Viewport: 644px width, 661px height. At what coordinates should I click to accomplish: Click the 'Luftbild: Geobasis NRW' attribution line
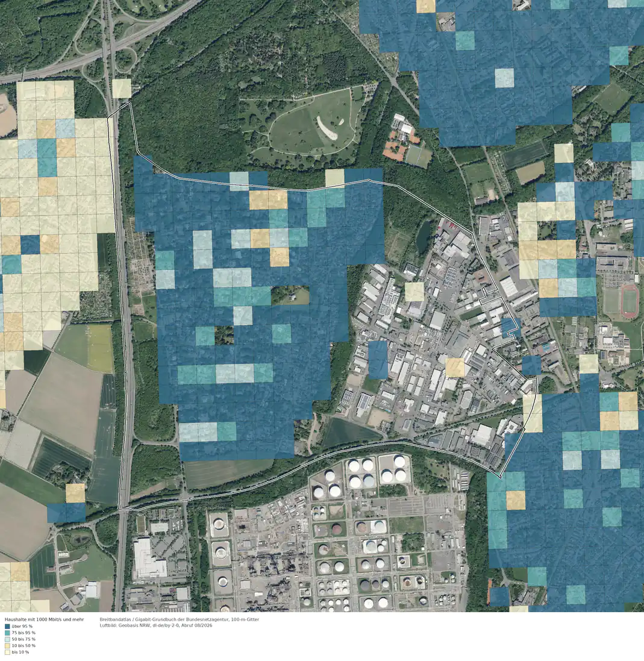[156, 625]
